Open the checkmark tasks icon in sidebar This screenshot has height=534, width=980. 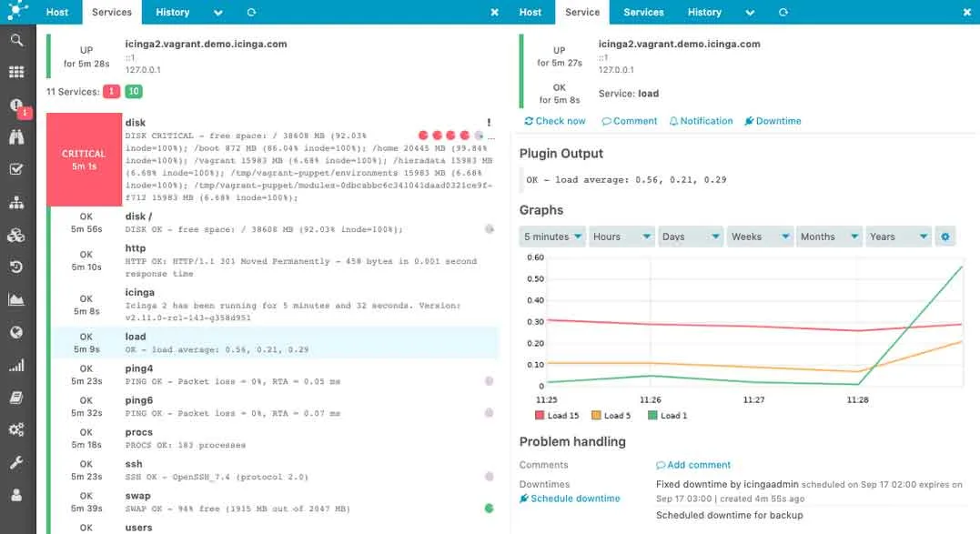tap(17, 169)
